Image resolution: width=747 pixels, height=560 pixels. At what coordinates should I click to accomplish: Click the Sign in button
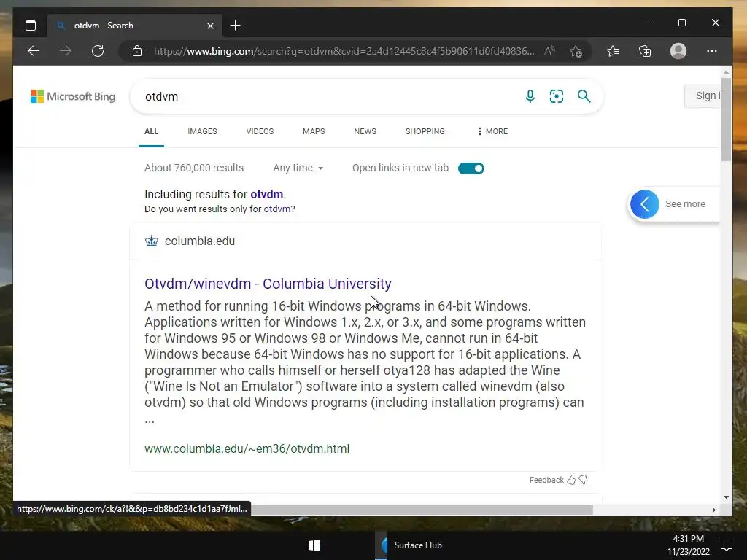(x=703, y=96)
